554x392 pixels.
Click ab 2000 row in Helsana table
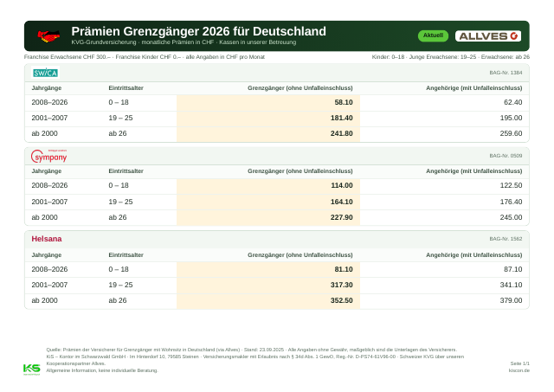(277, 300)
